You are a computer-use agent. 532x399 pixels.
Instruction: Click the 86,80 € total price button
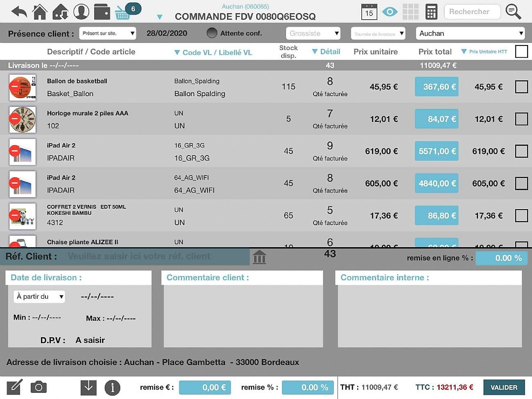coord(437,216)
